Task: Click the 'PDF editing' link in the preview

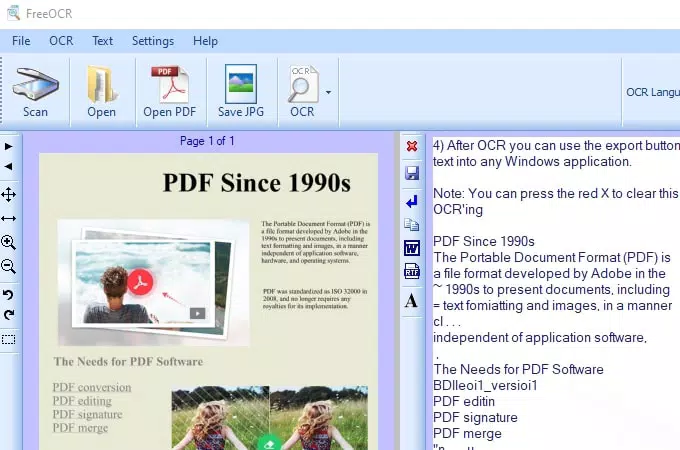Action: 82,401
